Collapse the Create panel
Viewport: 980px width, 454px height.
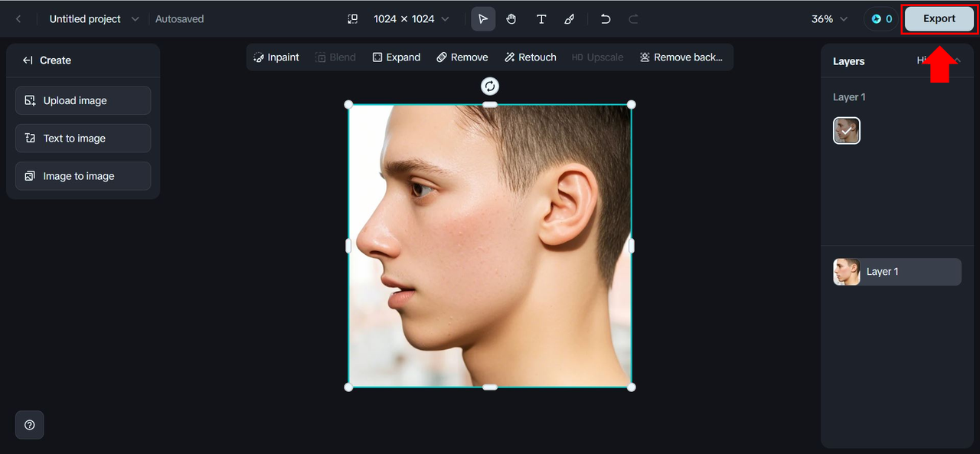[28, 60]
